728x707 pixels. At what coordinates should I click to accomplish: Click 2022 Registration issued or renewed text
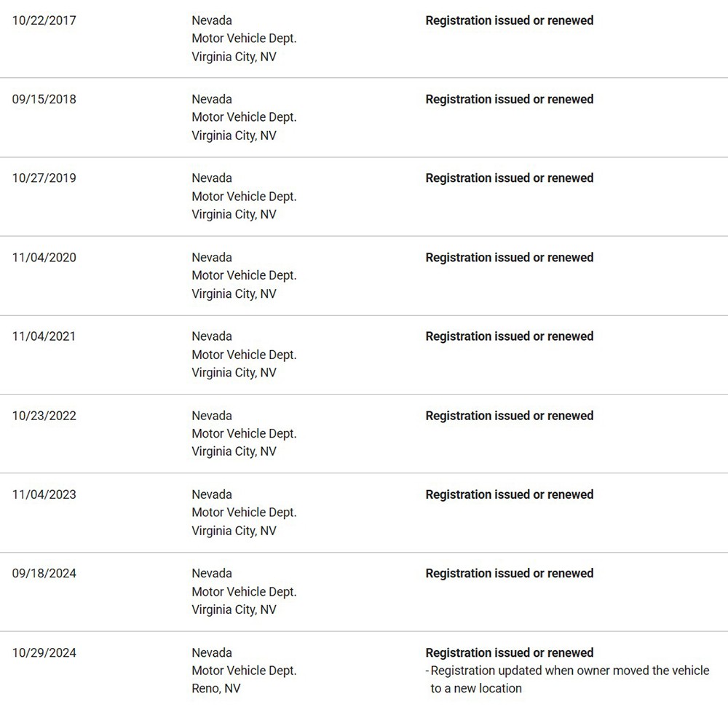tap(509, 416)
